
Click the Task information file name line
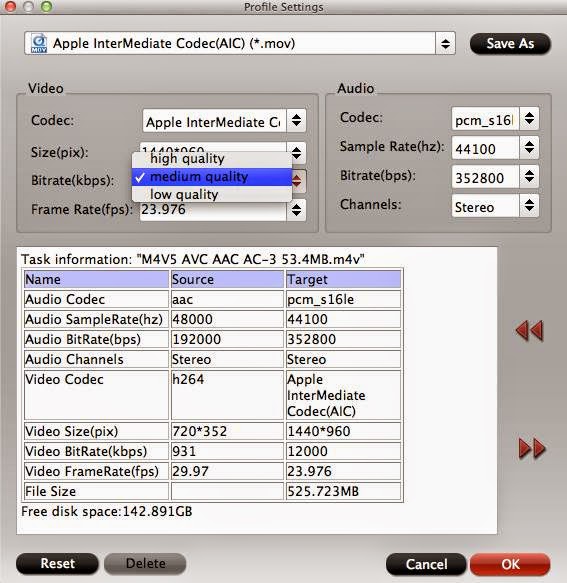coord(193,259)
